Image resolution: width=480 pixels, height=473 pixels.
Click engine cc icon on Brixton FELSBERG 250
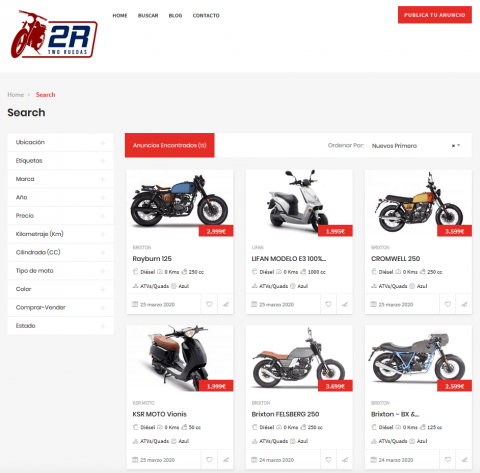(303, 427)
